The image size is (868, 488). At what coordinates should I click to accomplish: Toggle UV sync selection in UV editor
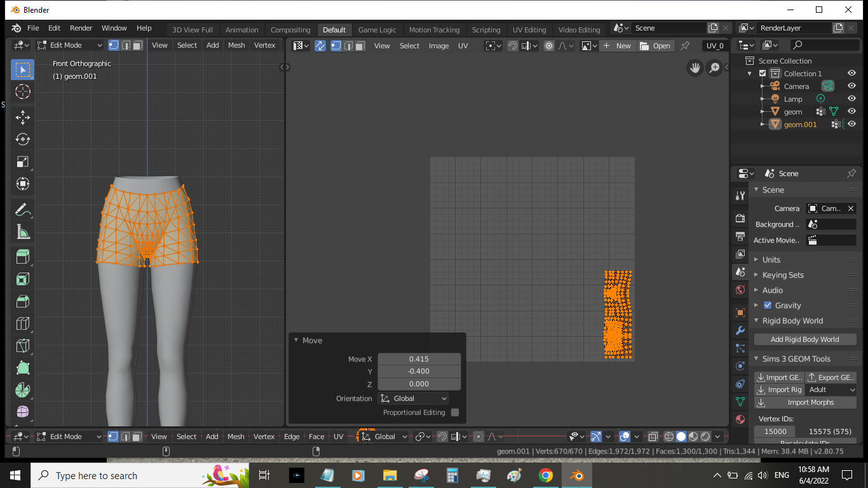point(320,46)
